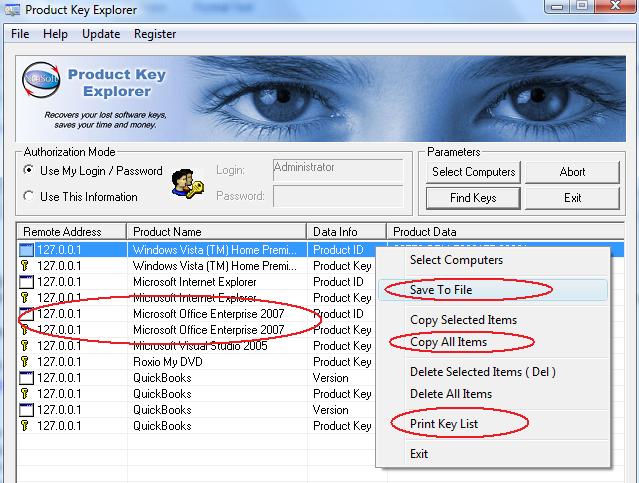Screen dimensions: 639x483
Task: Click the NSASoft logo in the banner
Action: click(41, 79)
